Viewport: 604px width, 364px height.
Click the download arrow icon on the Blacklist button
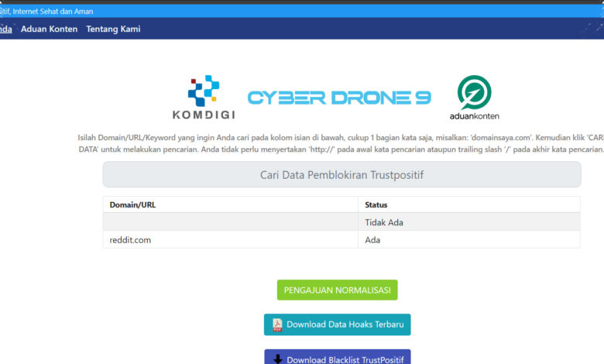(x=278, y=359)
